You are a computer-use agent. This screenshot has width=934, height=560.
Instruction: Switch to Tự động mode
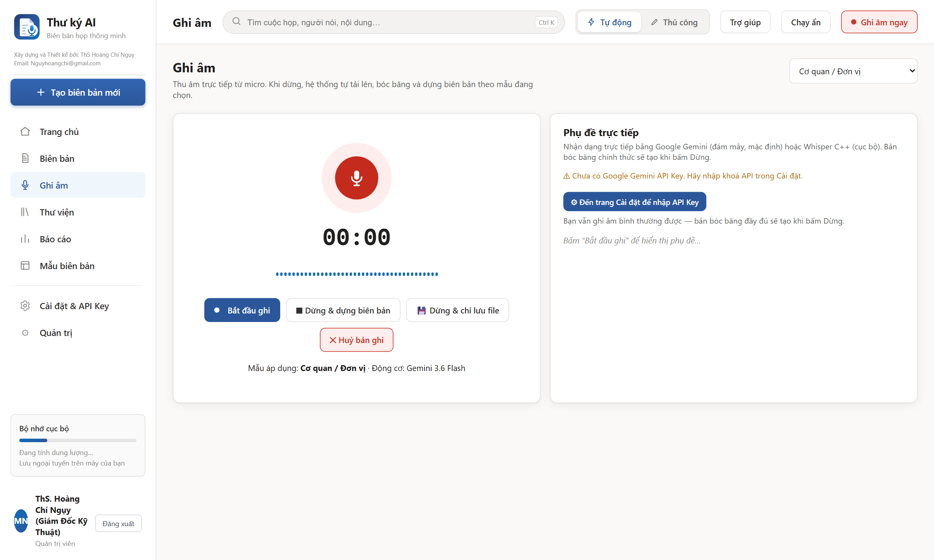[x=609, y=22]
